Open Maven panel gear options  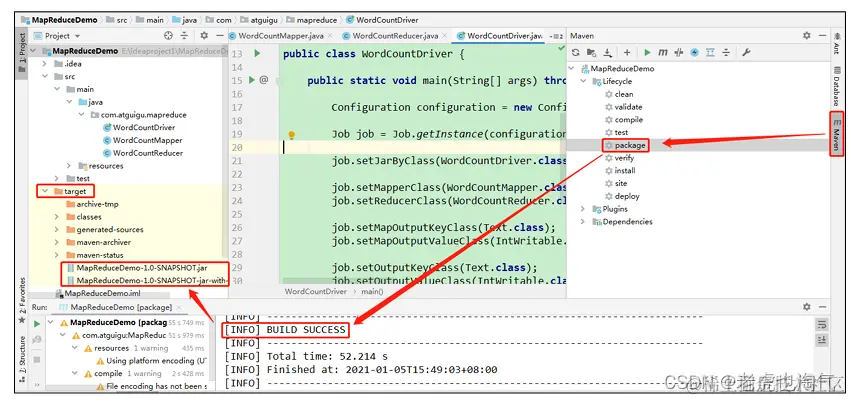(807, 35)
